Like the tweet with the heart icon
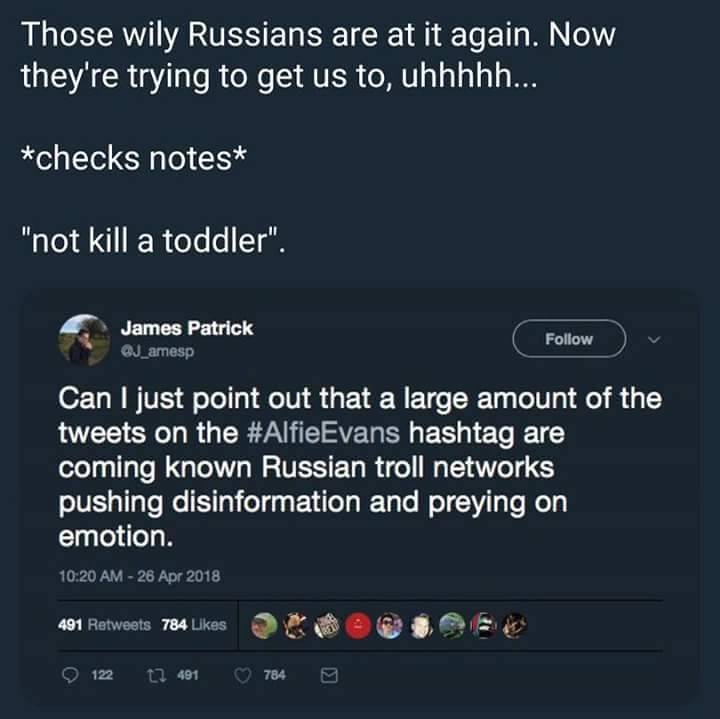The height and width of the screenshot is (719, 720). point(241,675)
